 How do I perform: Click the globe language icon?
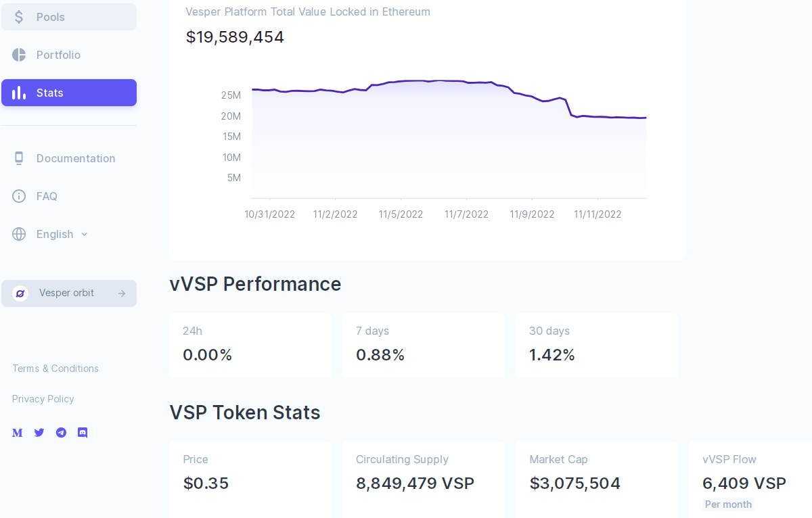[19, 234]
